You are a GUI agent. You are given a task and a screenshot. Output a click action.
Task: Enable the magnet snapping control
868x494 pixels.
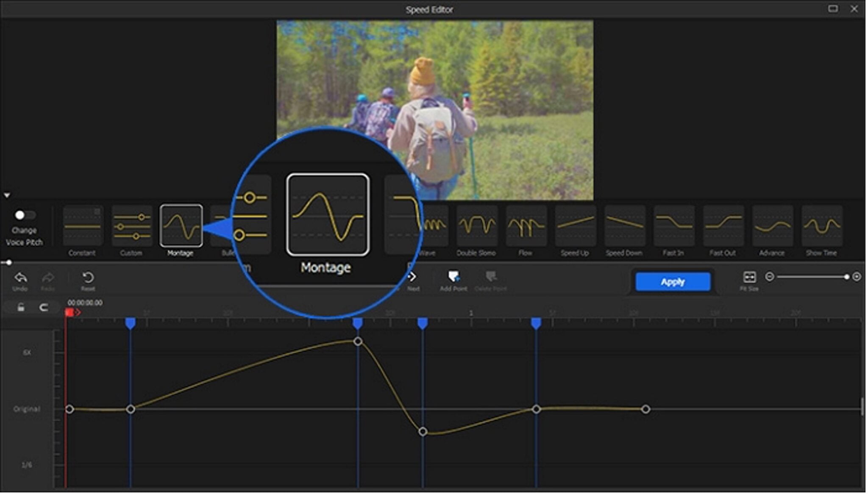point(44,307)
